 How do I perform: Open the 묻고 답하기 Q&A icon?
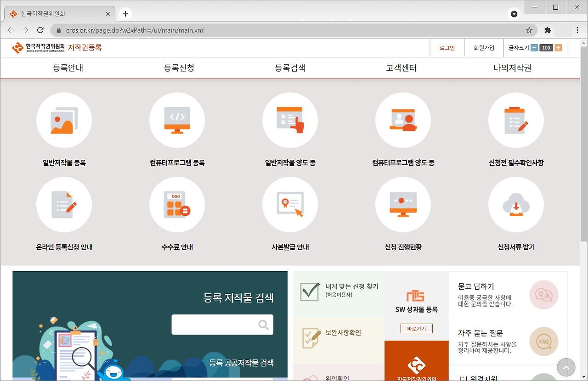click(544, 295)
